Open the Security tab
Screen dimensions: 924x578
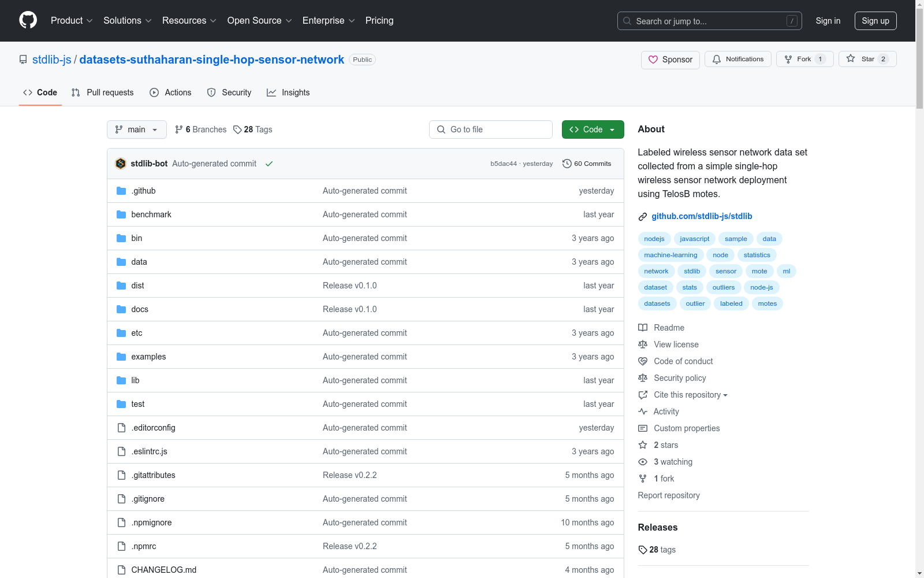229,92
